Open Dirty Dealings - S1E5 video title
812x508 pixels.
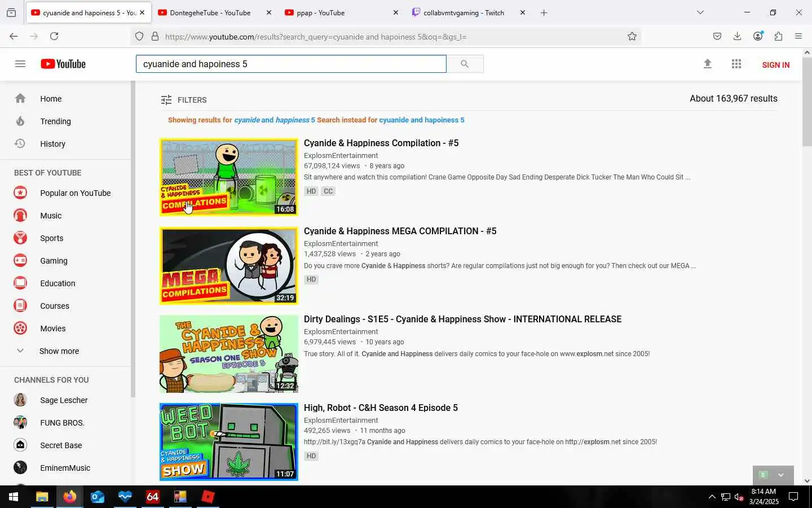[x=462, y=319]
